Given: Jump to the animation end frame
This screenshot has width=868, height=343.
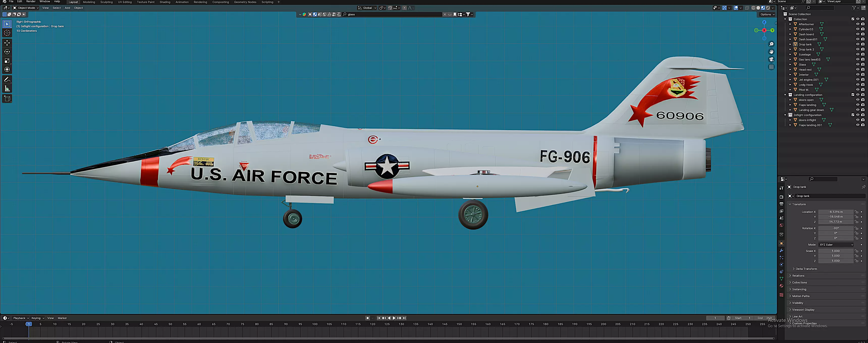Looking at the screenshot, I should click(404, 318).
